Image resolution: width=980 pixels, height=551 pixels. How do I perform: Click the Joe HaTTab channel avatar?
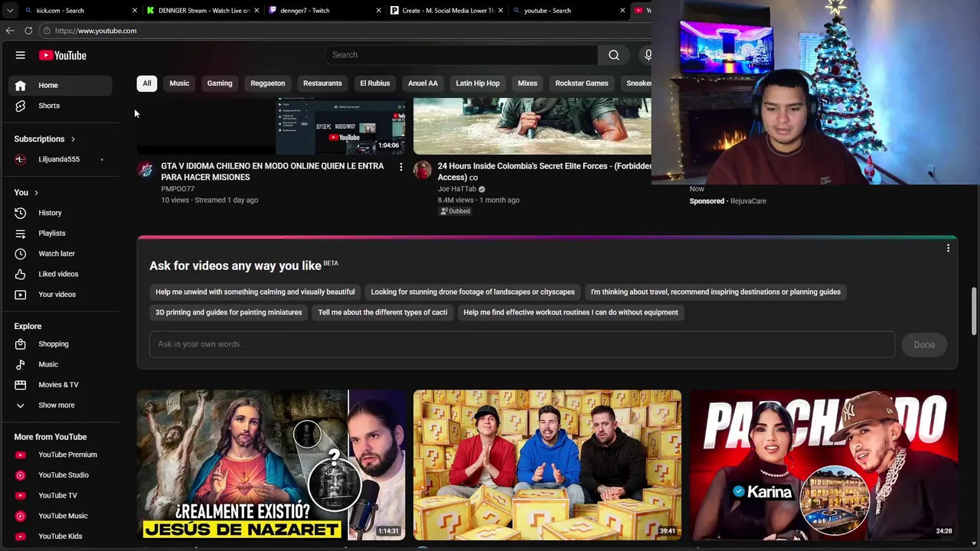coord(422,170)
